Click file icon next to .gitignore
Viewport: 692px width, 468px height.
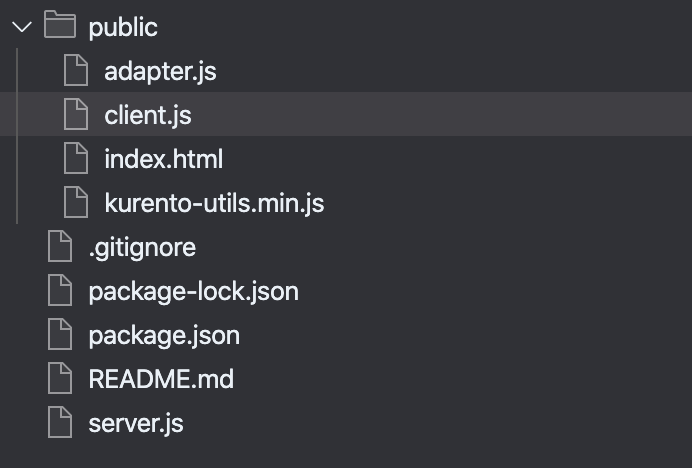(60, 246)
